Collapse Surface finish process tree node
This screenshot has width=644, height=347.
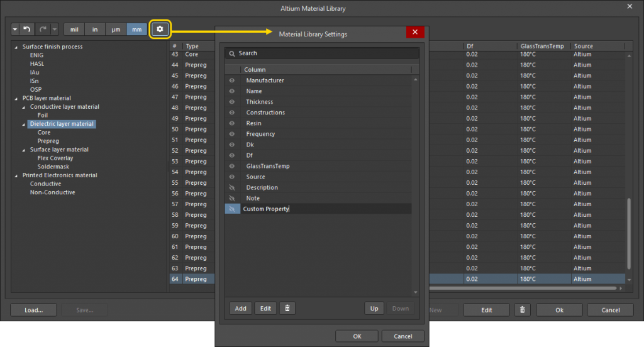16,47
